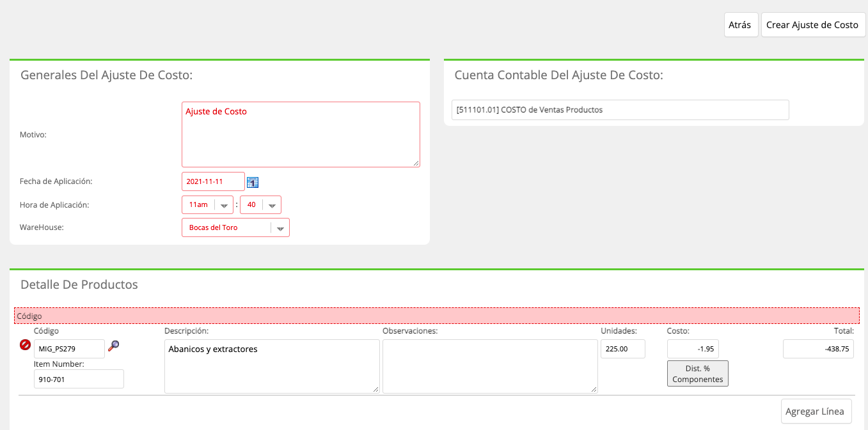Screen dimensions: 868x430
Task: Focus the Descripción text area
Action: [272, 366]
